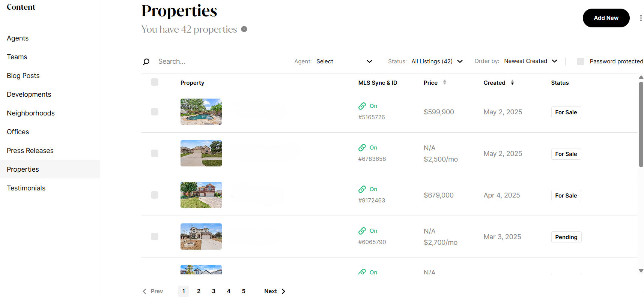Click the info icon beside property count
Image resolution: width=644 pixels, height=298 pixels.
[244, 29]
